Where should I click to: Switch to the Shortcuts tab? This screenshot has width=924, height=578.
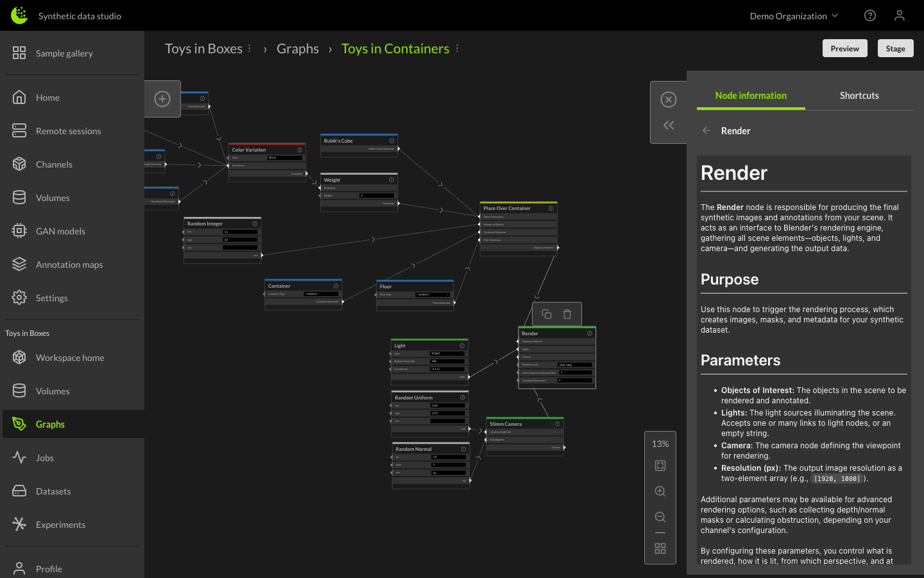point(859,95)
